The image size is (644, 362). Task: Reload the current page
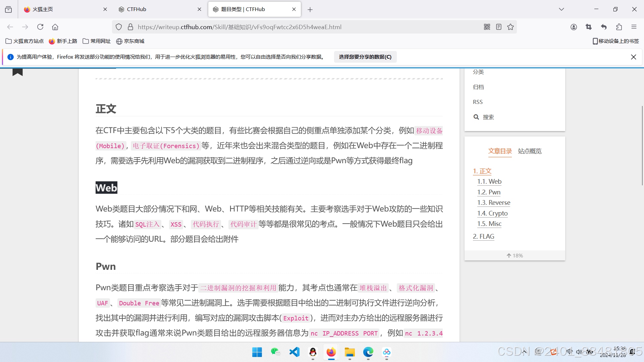tap(40, 27)
